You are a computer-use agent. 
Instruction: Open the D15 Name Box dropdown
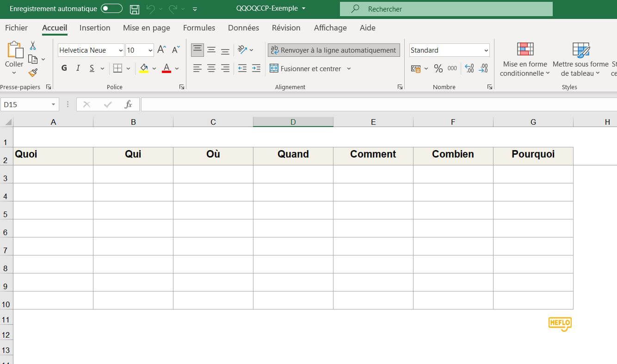(x=53, y=104)
